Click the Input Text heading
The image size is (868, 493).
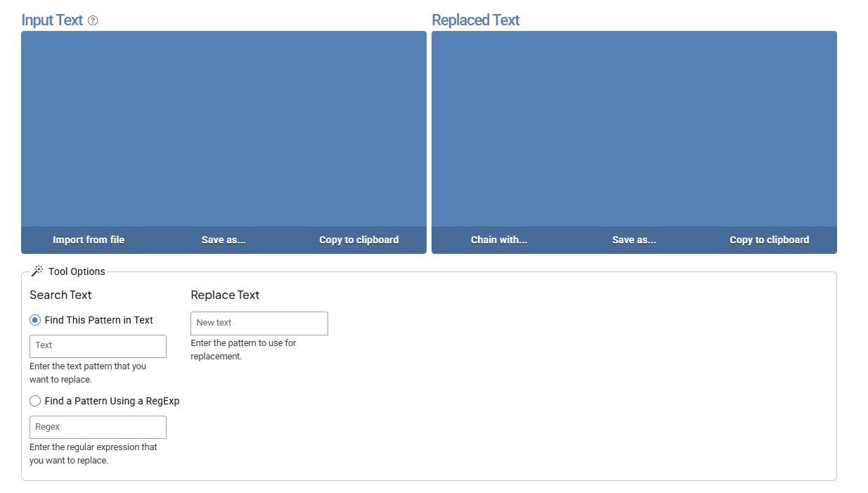coord(52,20)
